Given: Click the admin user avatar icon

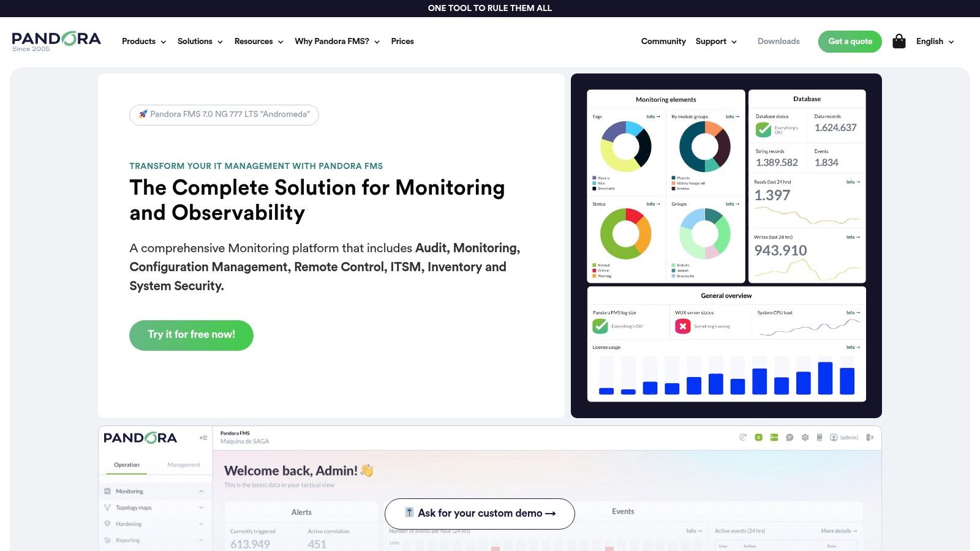Looking at the screenshot, I should point(834,437).
